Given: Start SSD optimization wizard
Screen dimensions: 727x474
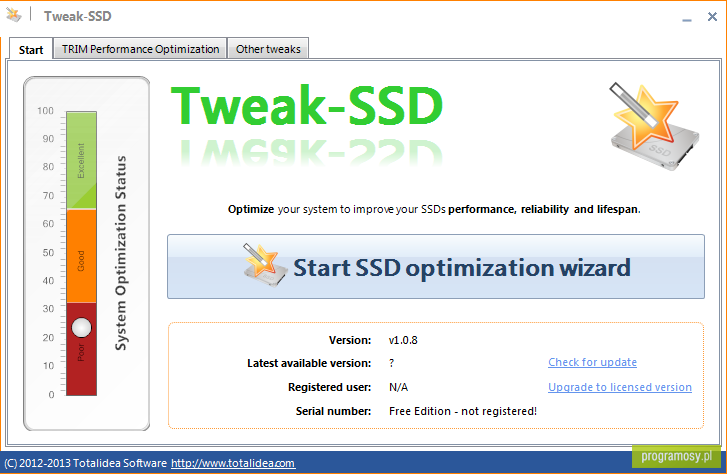Looking at the screenshot, I should [436, 266].
